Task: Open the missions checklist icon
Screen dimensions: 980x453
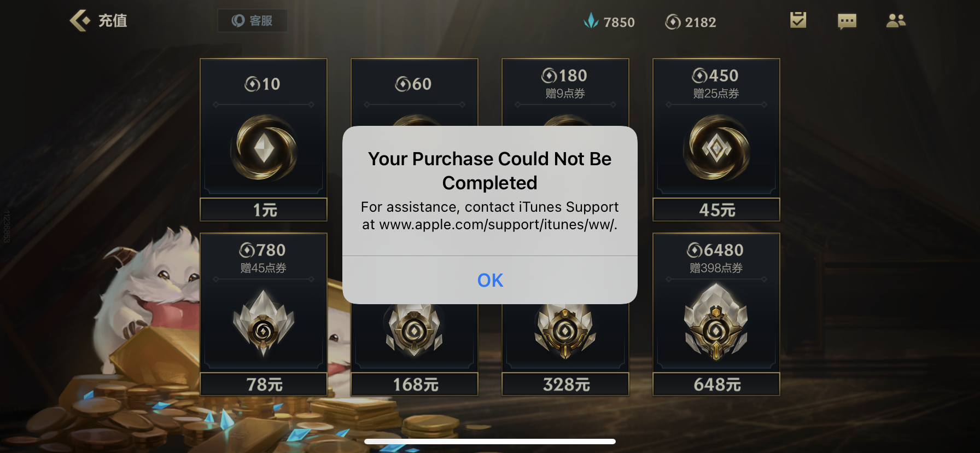Action: 798,20
